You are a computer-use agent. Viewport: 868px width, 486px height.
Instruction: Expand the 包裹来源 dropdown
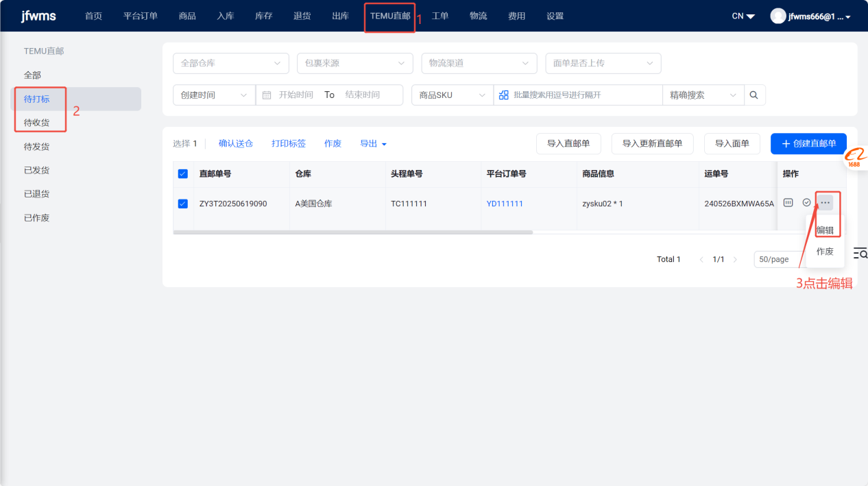tap(355, 63)
